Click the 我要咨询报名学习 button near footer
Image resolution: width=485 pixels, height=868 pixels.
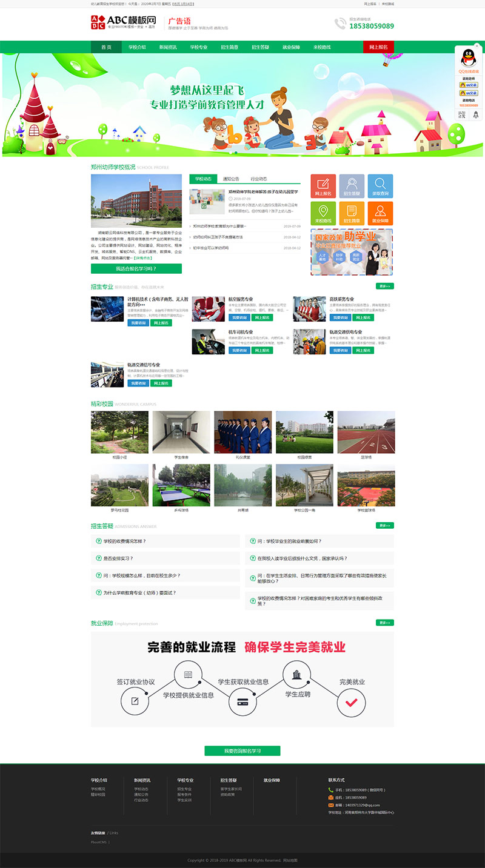tap(242, 751)
